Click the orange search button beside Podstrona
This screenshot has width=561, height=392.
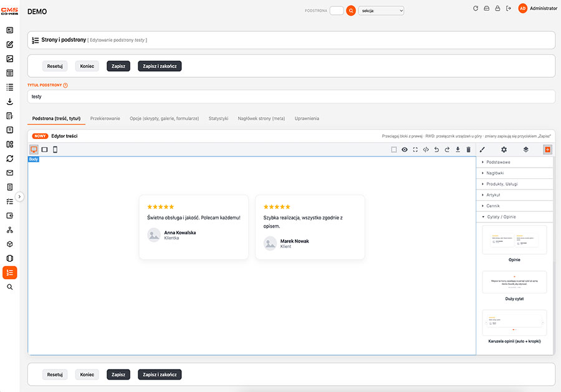(x=351, y=11)
